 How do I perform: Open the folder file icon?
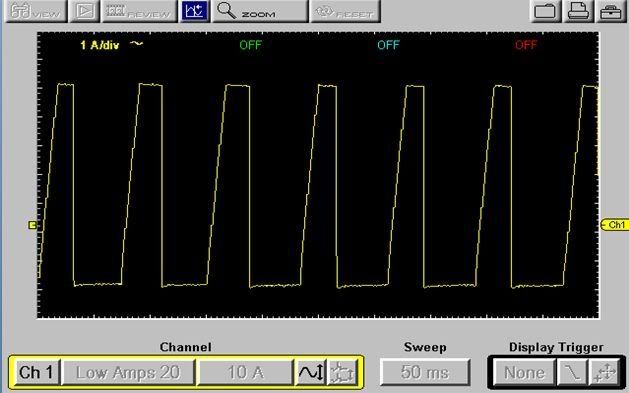(x=546, y=11)
